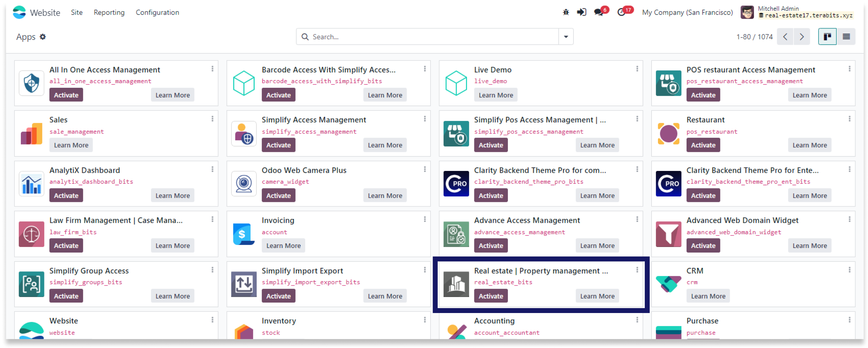
Task: Activate Clarity Backend Theme Pro for Enterprise
Action: [x=703, y=195]
